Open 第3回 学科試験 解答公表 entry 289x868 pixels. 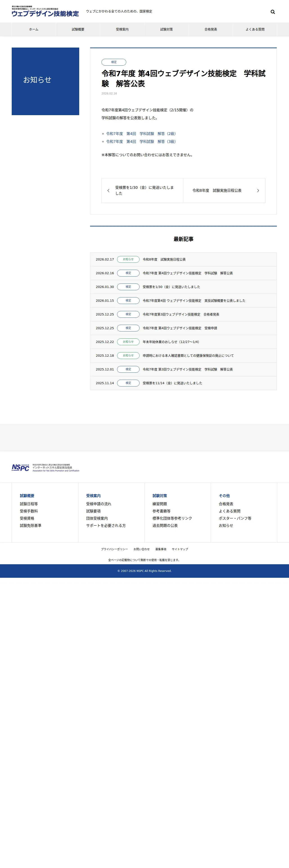[x=188, y=370]
